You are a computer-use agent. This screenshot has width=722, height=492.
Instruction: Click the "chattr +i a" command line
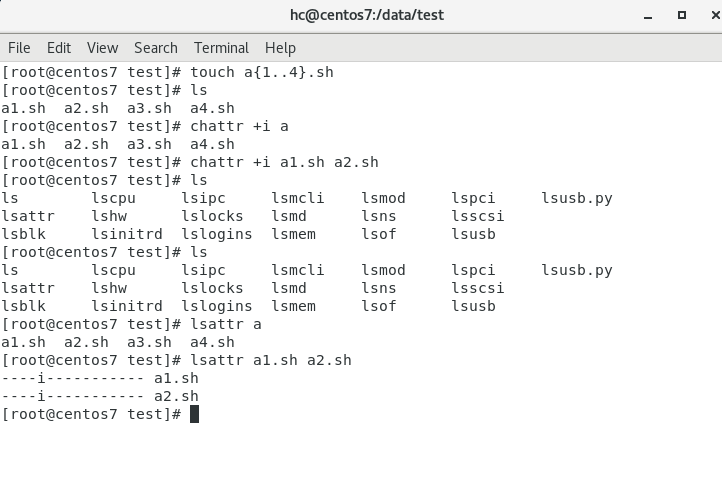tap(239, 126)
